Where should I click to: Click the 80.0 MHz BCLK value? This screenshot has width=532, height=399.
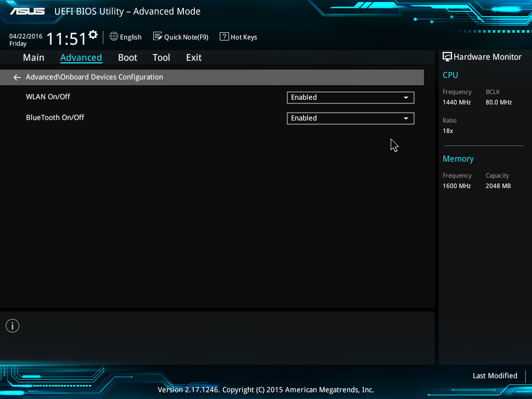(x=498, y=102)
